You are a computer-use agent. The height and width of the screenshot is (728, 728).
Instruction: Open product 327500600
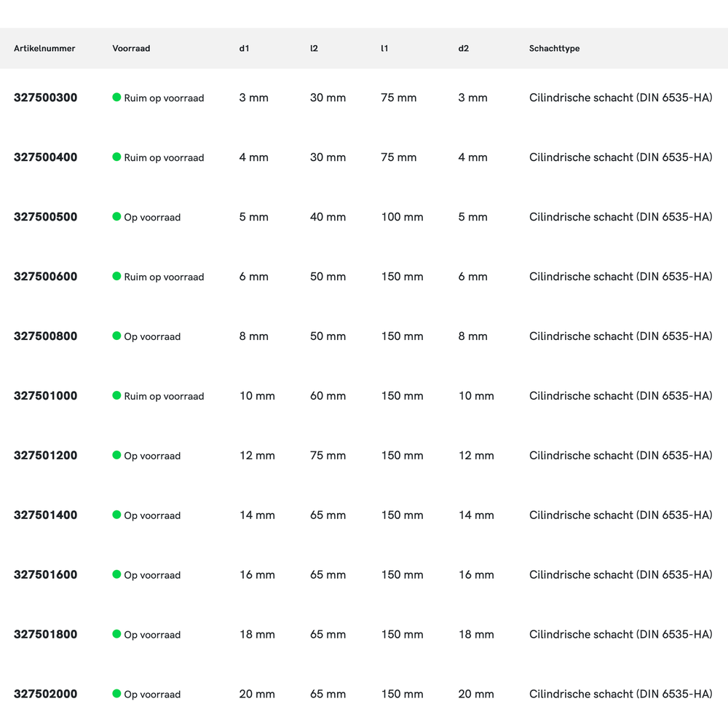45,277
